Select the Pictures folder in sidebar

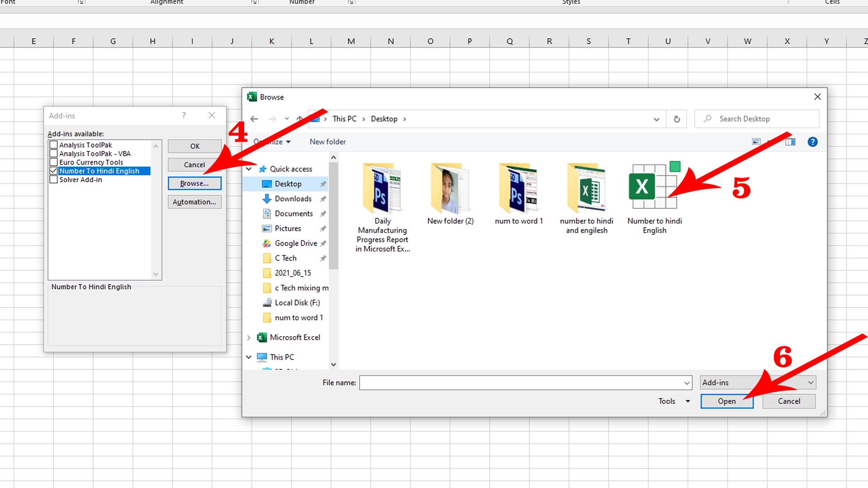tap(288, 228)
